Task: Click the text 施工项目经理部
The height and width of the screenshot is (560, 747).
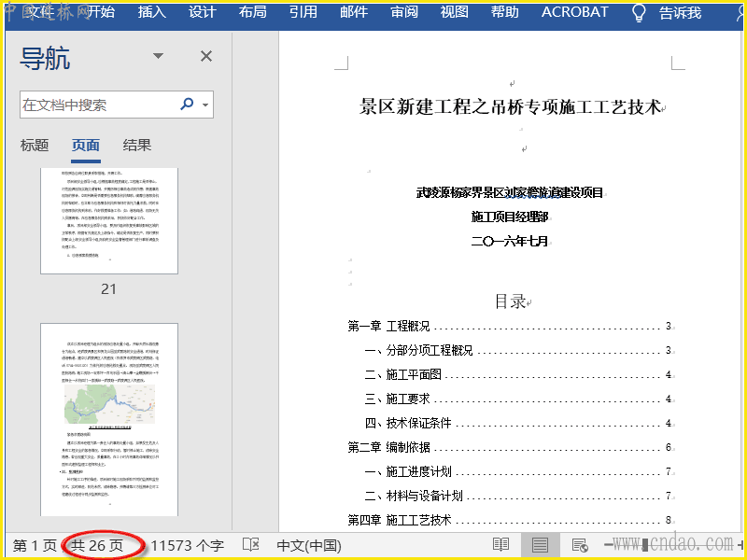Action: tap(510, 217)
